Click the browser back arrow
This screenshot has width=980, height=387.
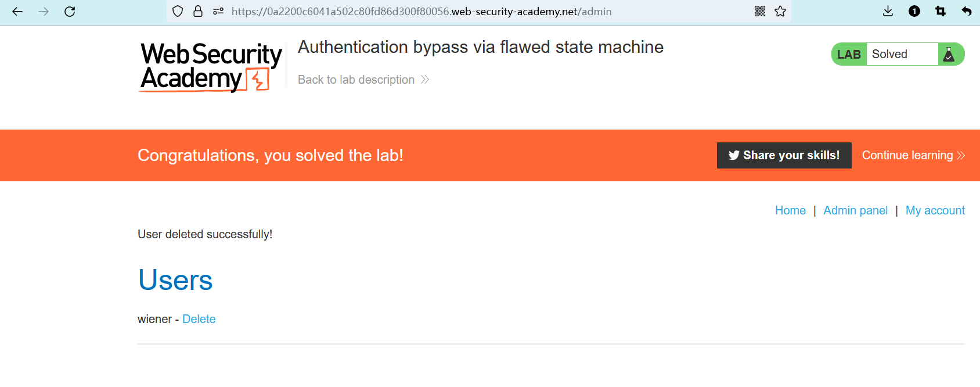point(17,12)
